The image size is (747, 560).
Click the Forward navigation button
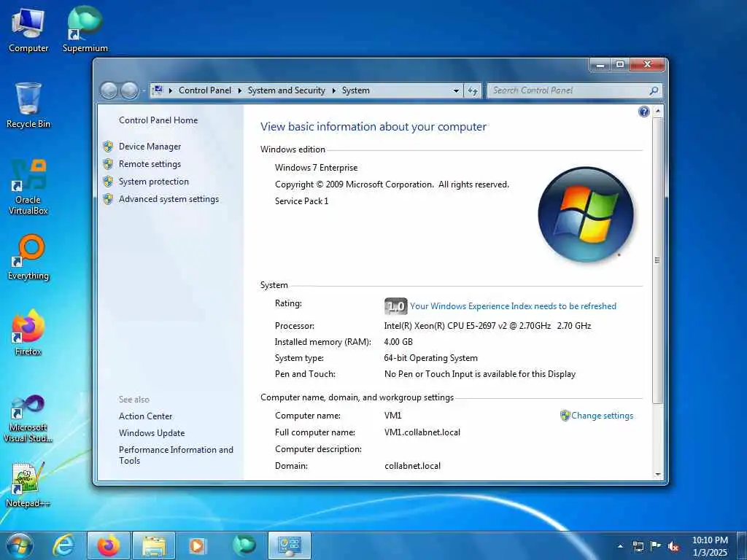[x=129, y=90]
